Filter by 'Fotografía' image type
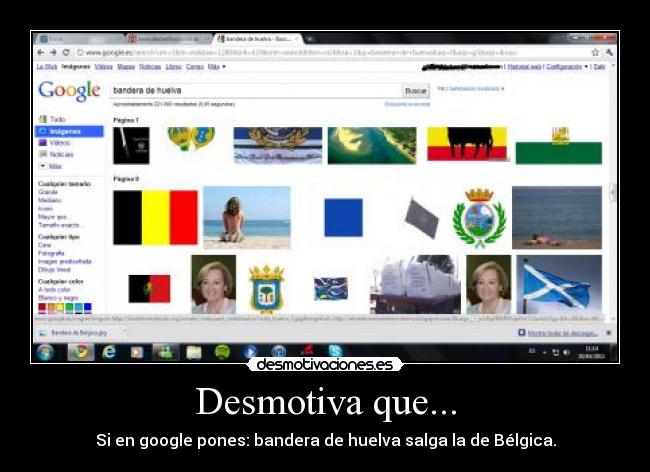This screenshot has width=650, height=472. coord(51,253)
